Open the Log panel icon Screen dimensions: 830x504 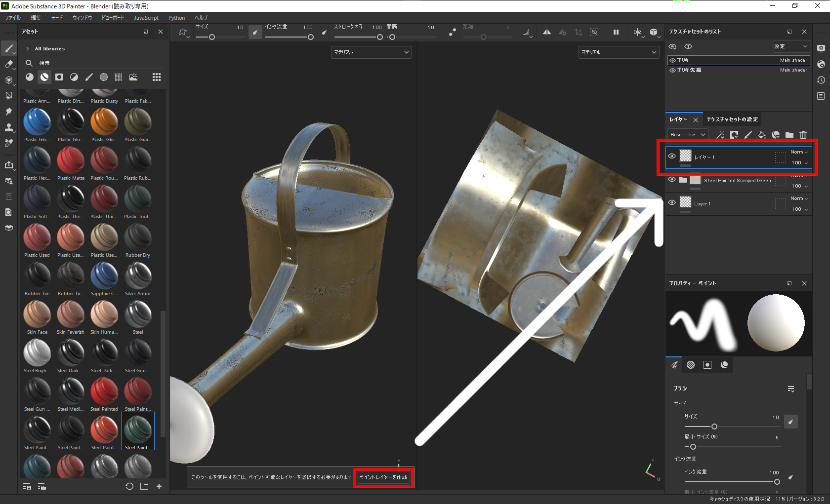[x=821, y=96]
